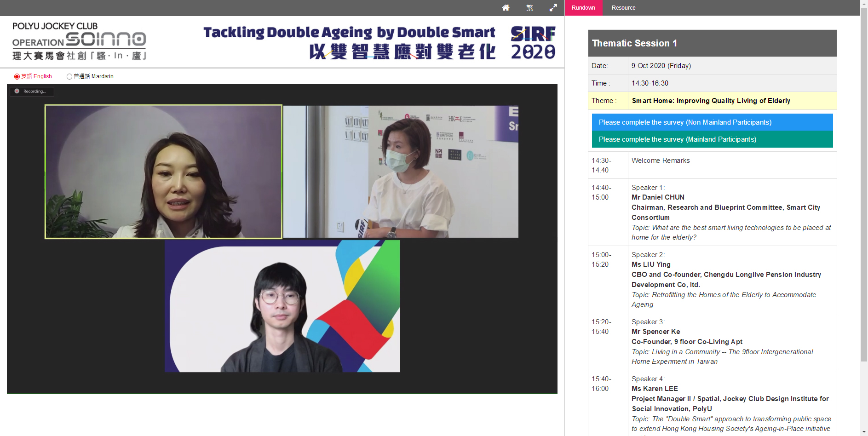Click the 15:00-15:20 time slot
Screen dimensions: 868x436
click(x=601, y=259)
